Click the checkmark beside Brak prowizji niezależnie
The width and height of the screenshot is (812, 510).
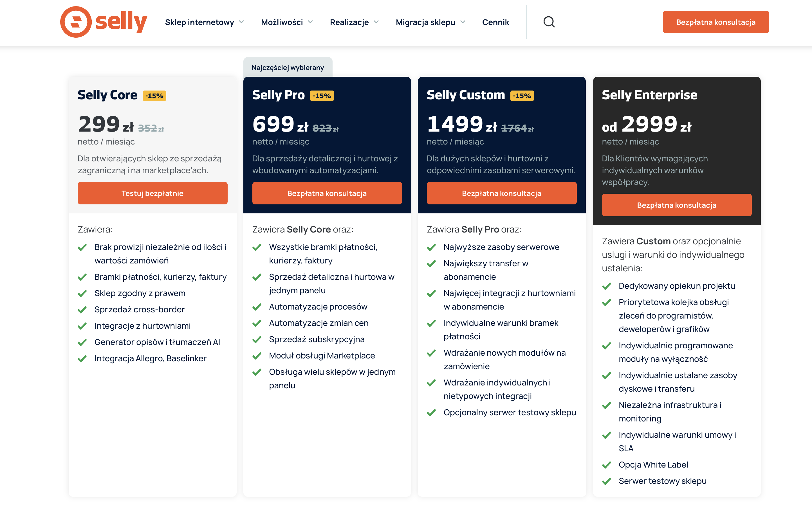(x=82, y=248)
